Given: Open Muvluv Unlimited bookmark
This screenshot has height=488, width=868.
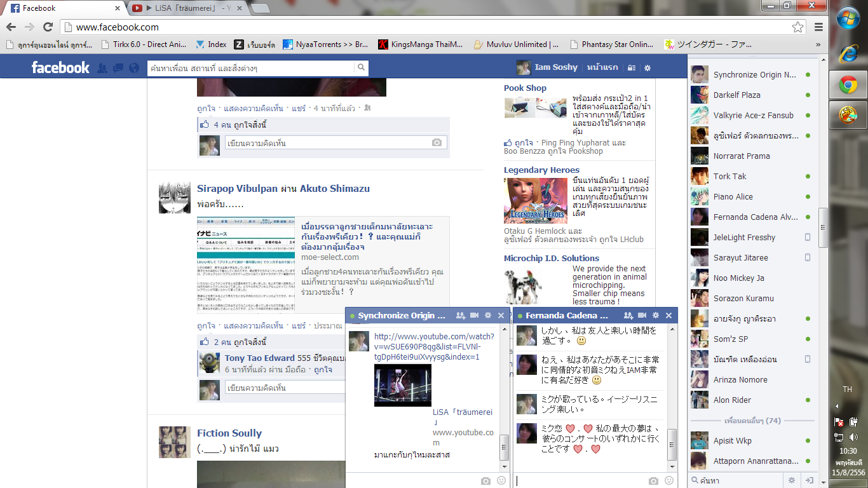Looking at the screenshot, I should [x=517, y=44].
